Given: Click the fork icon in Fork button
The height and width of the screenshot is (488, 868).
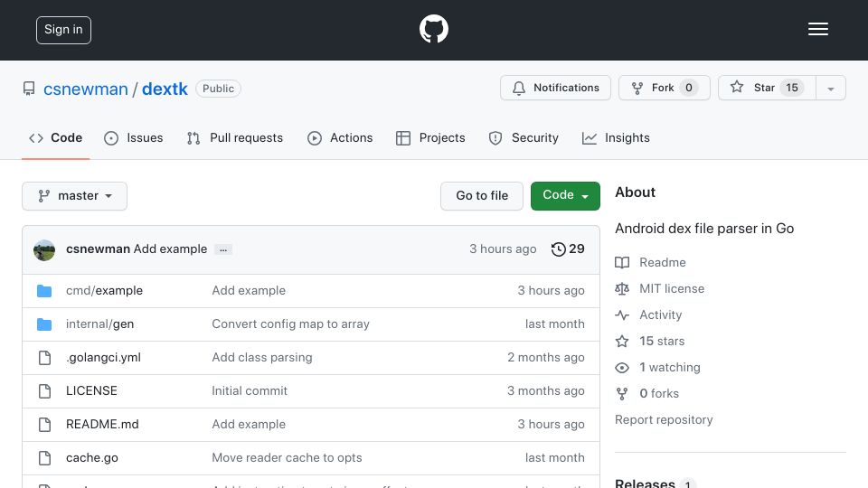Looking at the screenshot, I should [637, 88].
